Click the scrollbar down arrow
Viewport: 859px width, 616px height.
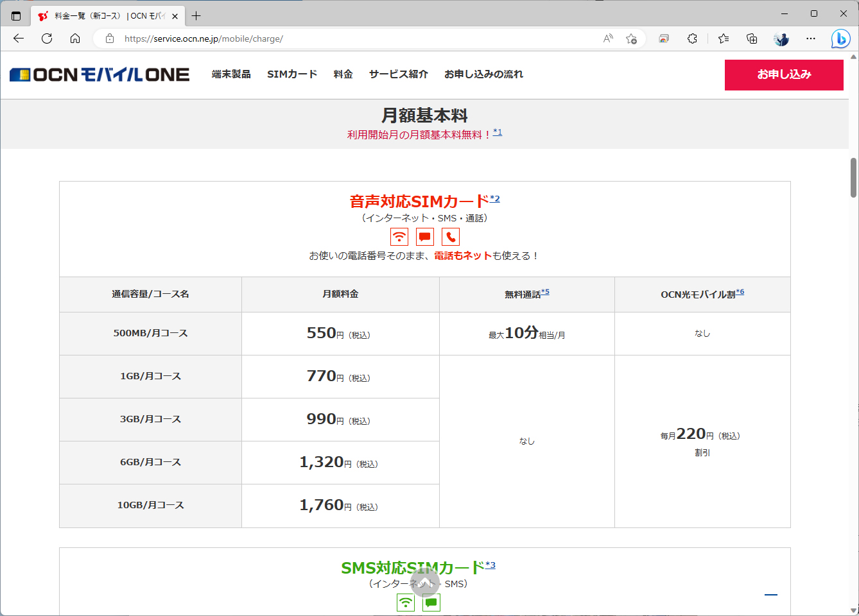coord(853,611)
